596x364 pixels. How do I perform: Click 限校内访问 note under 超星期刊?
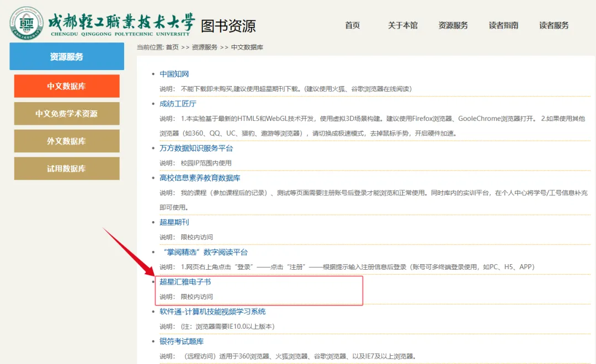196,237
